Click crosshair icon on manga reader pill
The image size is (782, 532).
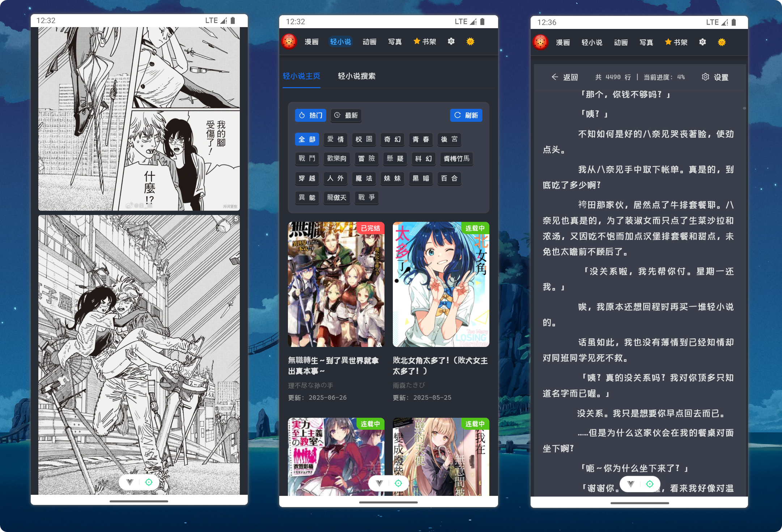149,482
